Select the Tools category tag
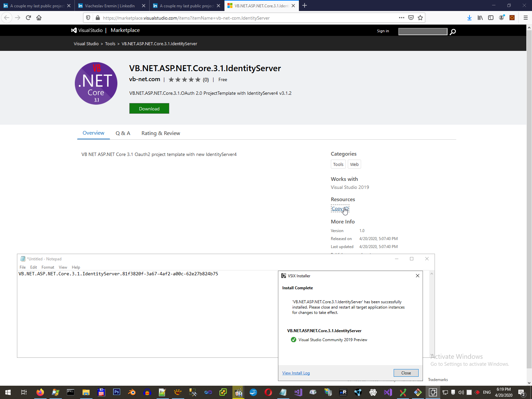Image resolution: width=532 pixels, height=399 pixels. pyautogui.click(x=338, y=164)
